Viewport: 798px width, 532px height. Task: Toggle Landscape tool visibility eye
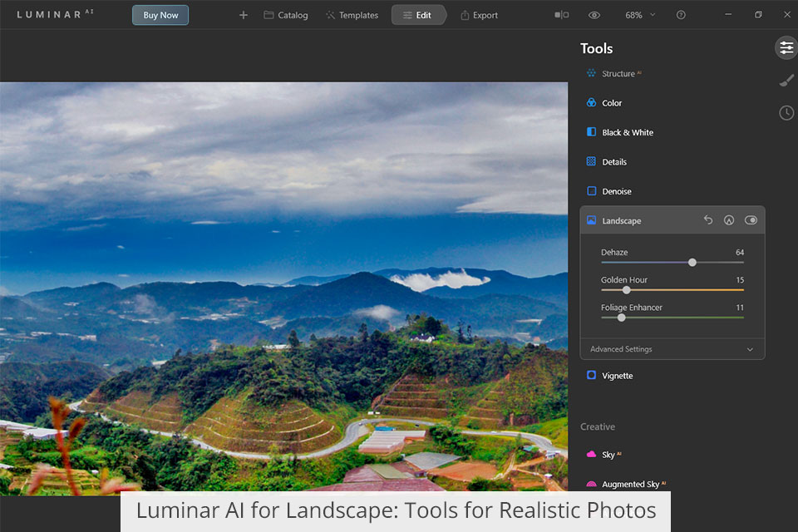click(751, 220)
